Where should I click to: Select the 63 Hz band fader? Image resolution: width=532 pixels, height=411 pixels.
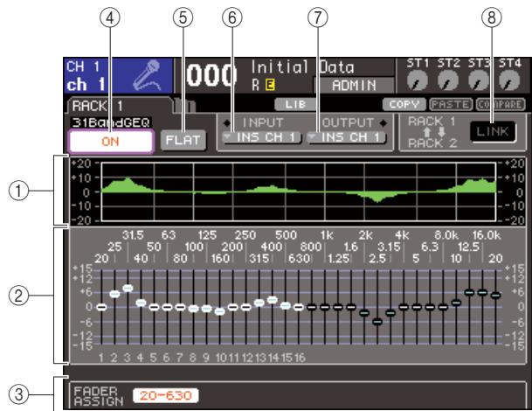pos(167,307)
